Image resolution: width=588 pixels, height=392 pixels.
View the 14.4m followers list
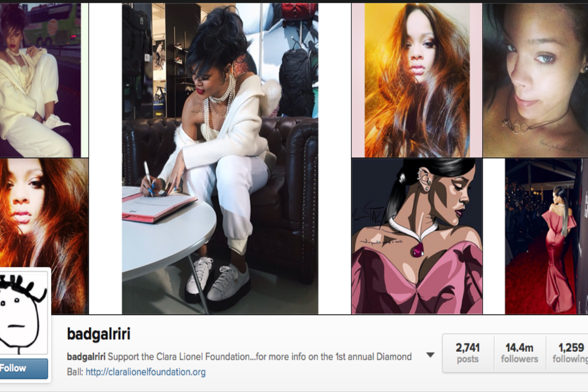coord(519,353)
